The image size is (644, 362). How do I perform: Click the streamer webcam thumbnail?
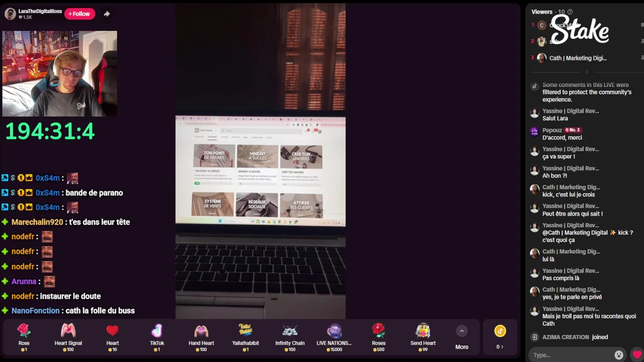59,73
